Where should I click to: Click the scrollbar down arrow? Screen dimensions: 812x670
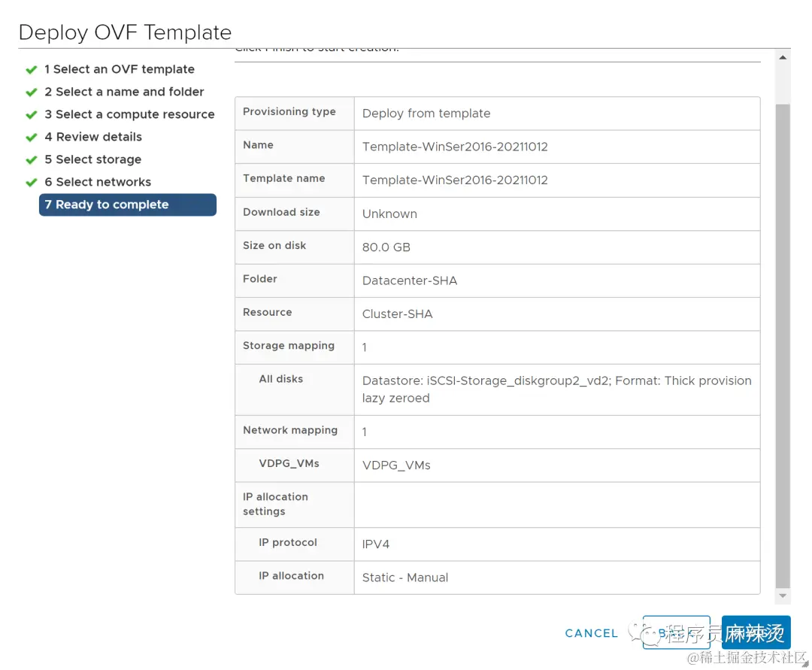(783, 596)
